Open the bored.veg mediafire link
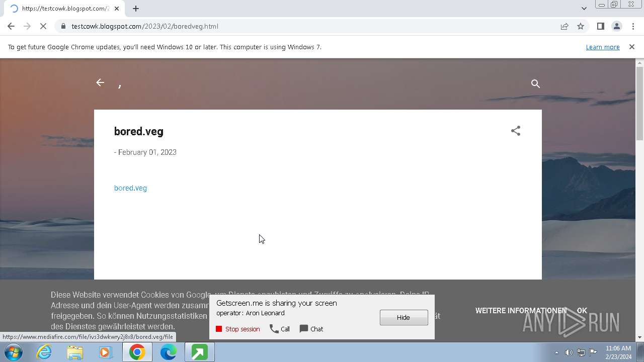Viewport: 644px width, 362px height. pyautogui.click(x=130, y=188)
